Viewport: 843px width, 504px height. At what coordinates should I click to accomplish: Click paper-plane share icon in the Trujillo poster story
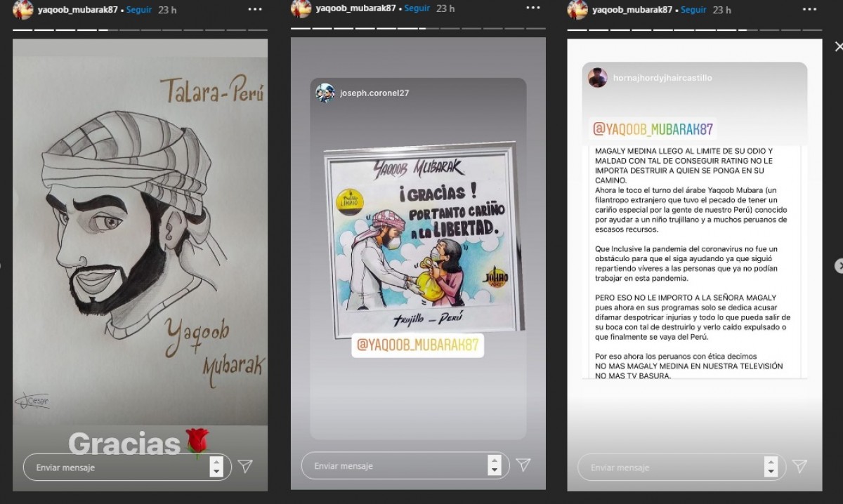tap(523, 465)
